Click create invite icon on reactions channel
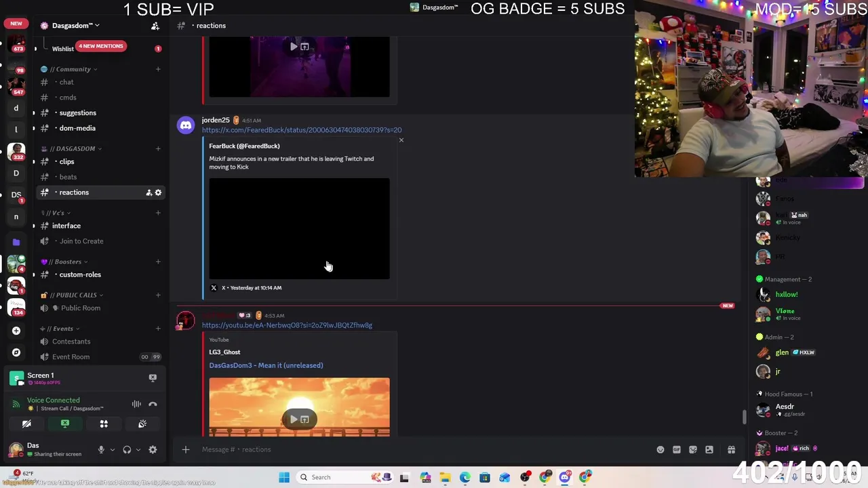The image size is (868, 488). (149, 192)
